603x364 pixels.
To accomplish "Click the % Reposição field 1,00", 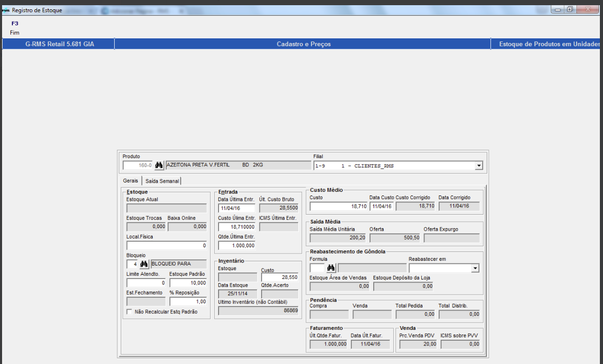I will tap(188, 302).
